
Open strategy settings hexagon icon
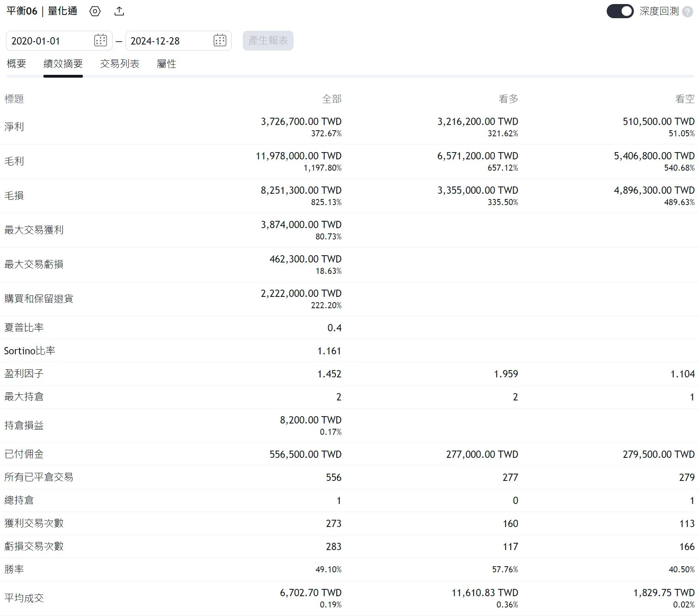(95, 11)
